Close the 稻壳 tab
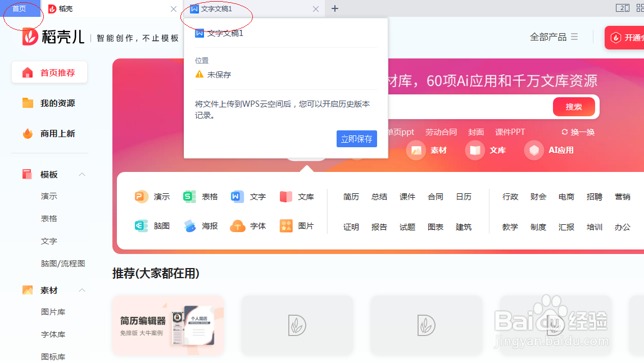 coord(173,9)
